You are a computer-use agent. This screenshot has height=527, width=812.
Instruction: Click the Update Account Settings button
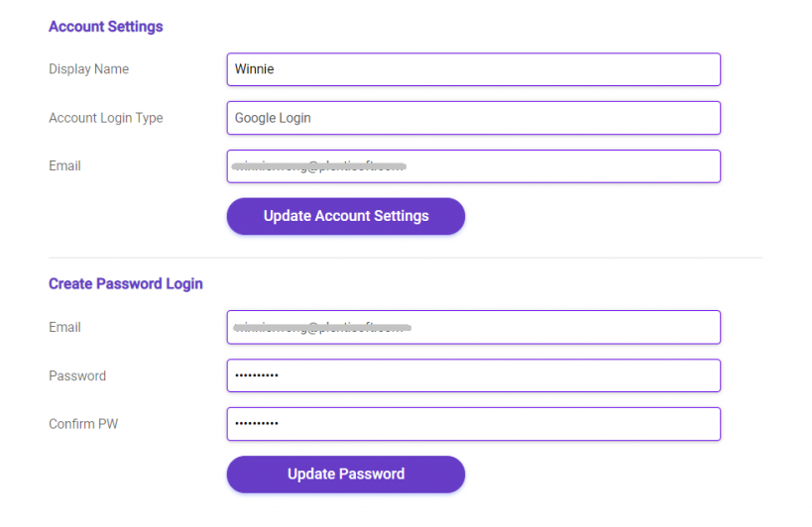coord(345,216)
